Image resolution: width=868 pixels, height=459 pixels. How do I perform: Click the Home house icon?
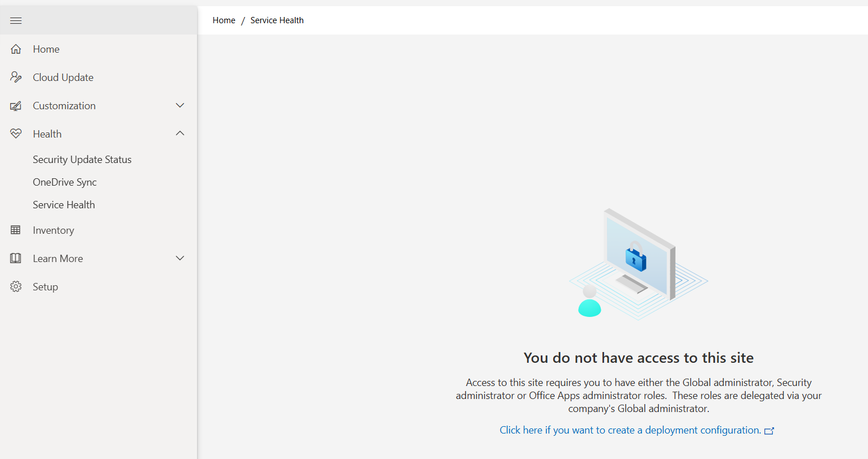(x=16, y=49)
